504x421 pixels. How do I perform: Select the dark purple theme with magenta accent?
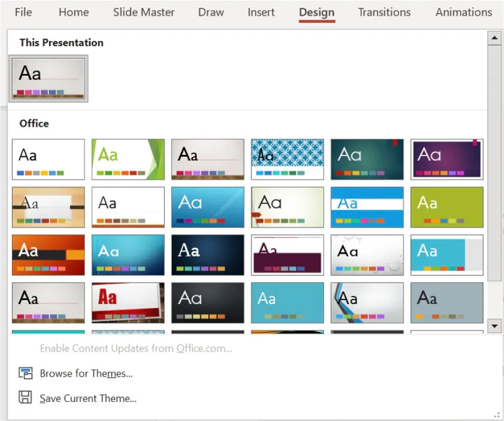coord(446,159)
